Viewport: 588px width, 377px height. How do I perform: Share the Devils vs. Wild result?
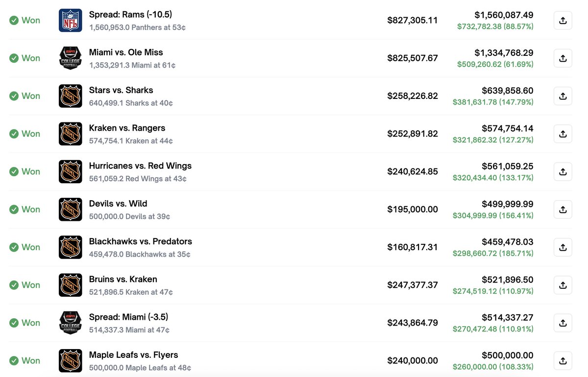pos(563,210)
